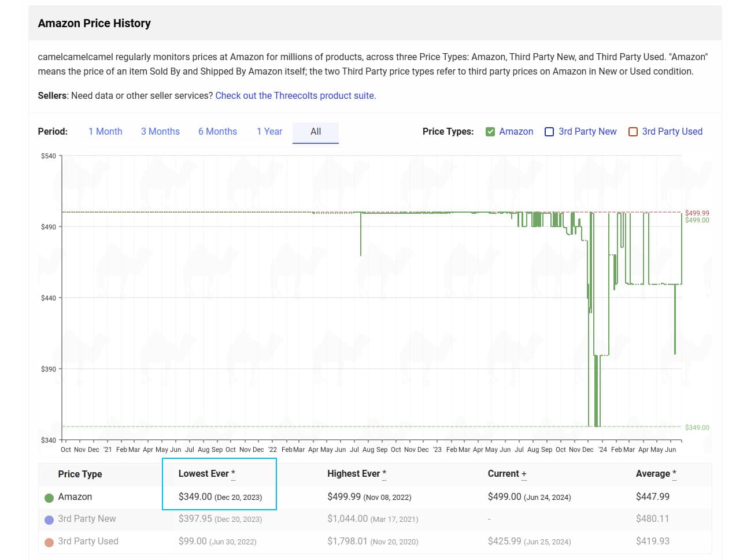
Task: Click the orange 3rd Party Used dot
Action: 49,542
